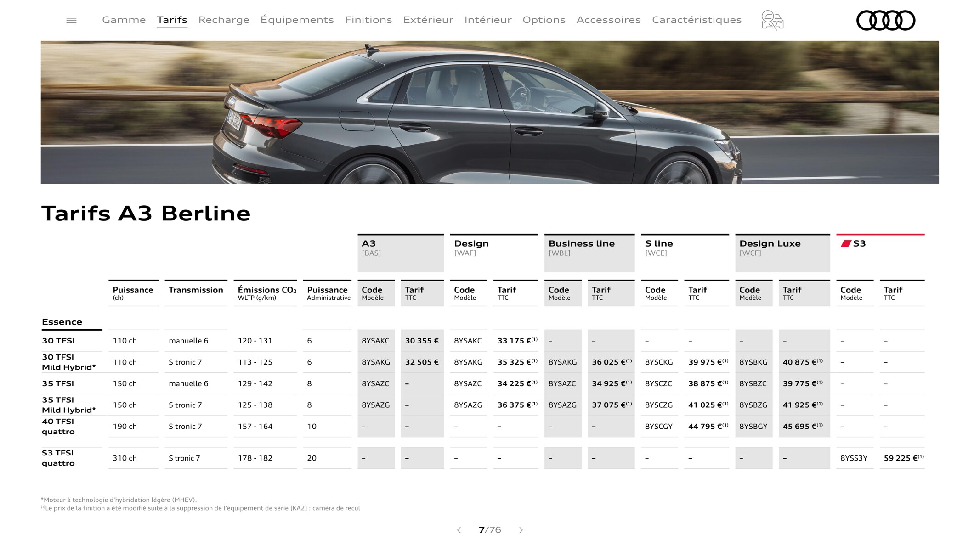The width and height of the screenshot is (980, 551).
Task: Click the 40 TFSI quattro row label
Action: 58,427
